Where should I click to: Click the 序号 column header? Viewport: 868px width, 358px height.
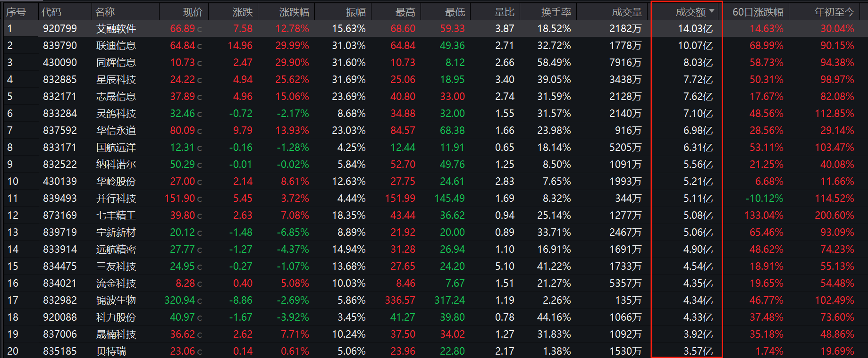pyautogui.click(x=16, y=12)
